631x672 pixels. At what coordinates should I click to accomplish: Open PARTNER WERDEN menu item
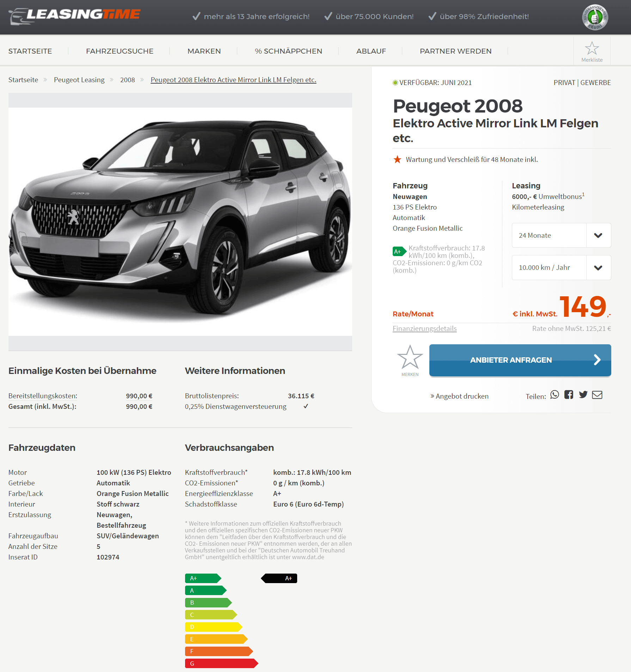pyautogui.click(x=455, y=51)
